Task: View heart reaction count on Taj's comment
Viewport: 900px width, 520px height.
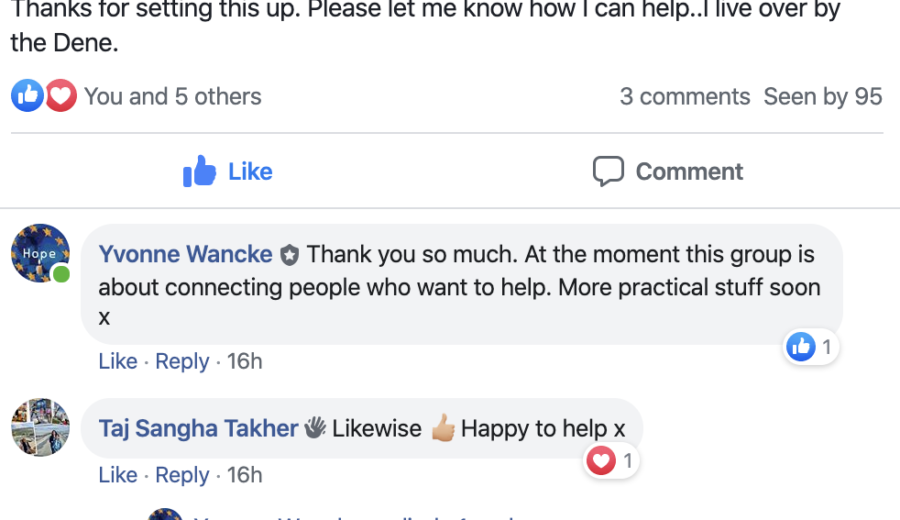Action: coord(611,461)
